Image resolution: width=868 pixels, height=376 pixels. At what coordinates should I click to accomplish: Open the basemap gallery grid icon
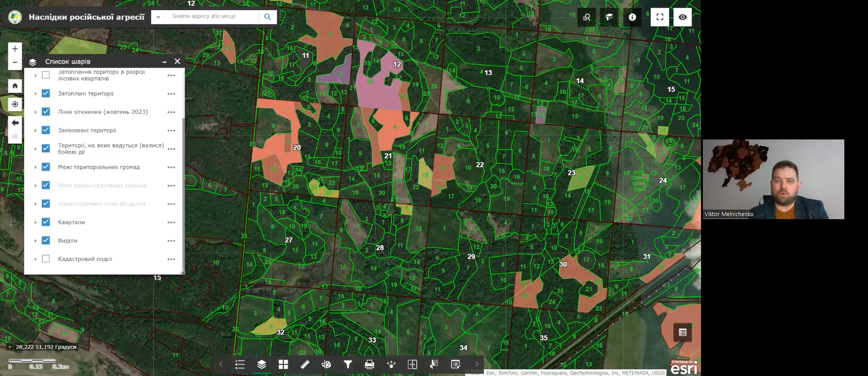tap(283, 365)
